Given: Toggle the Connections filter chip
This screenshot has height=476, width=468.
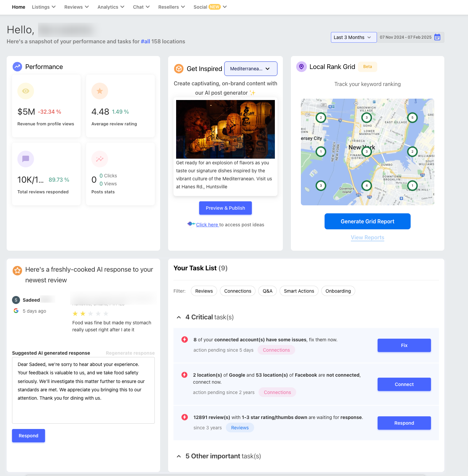Looking at the screenshot, I should pos(238,291).
